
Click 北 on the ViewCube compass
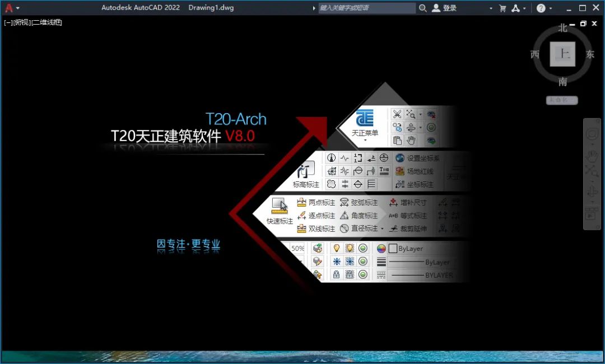click(x=562, y=28)
